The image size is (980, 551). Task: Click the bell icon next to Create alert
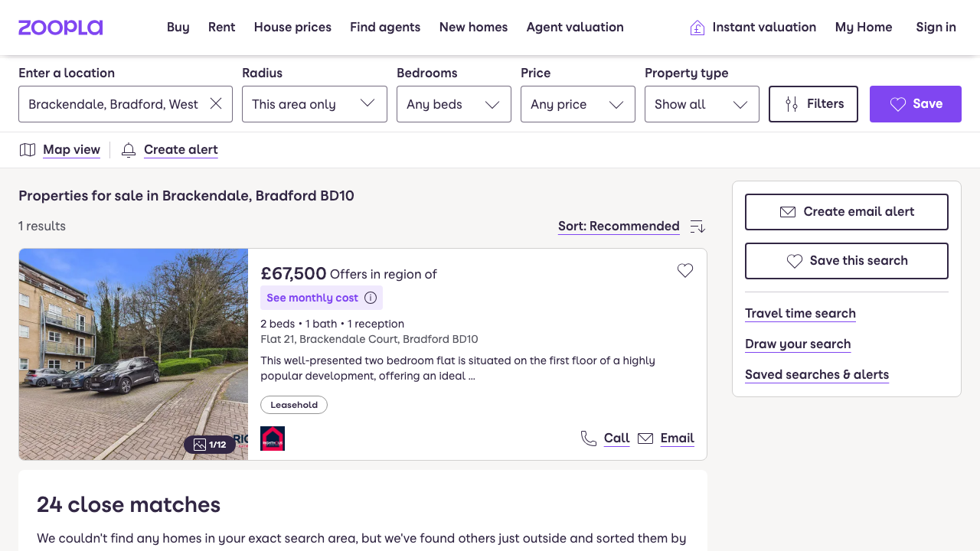(x=128, y=149)
